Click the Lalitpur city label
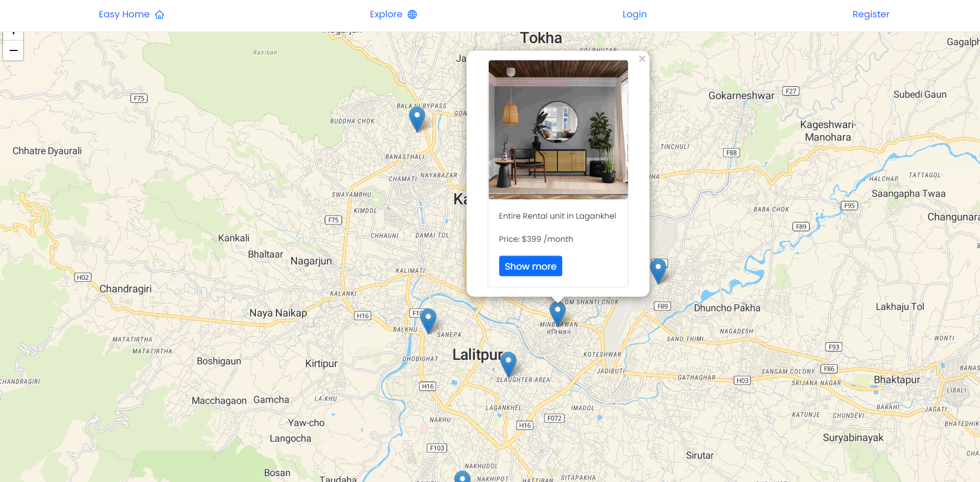Screen dimensions: 980x482 click(x=478, y=355)
